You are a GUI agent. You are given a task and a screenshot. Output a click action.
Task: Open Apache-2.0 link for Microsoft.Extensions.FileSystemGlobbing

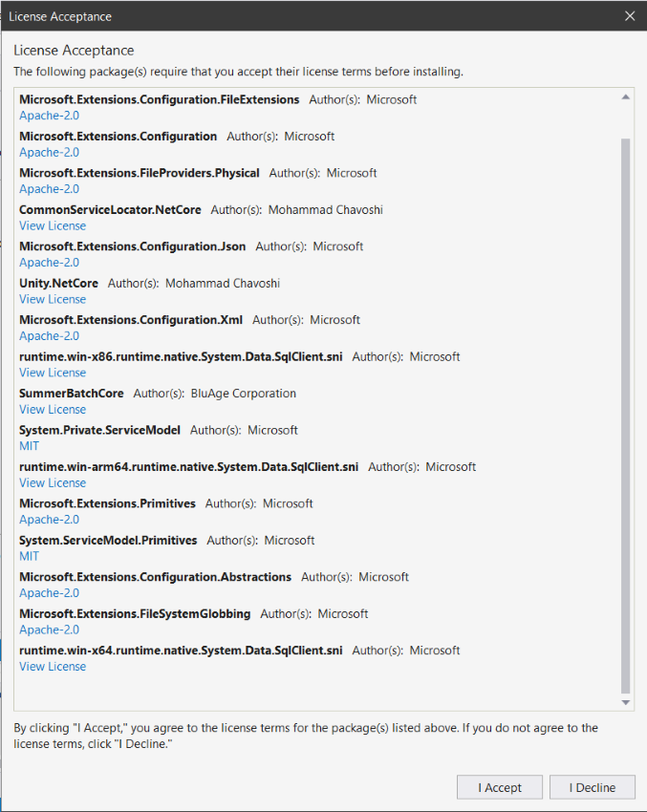click(x=49, y=630)
